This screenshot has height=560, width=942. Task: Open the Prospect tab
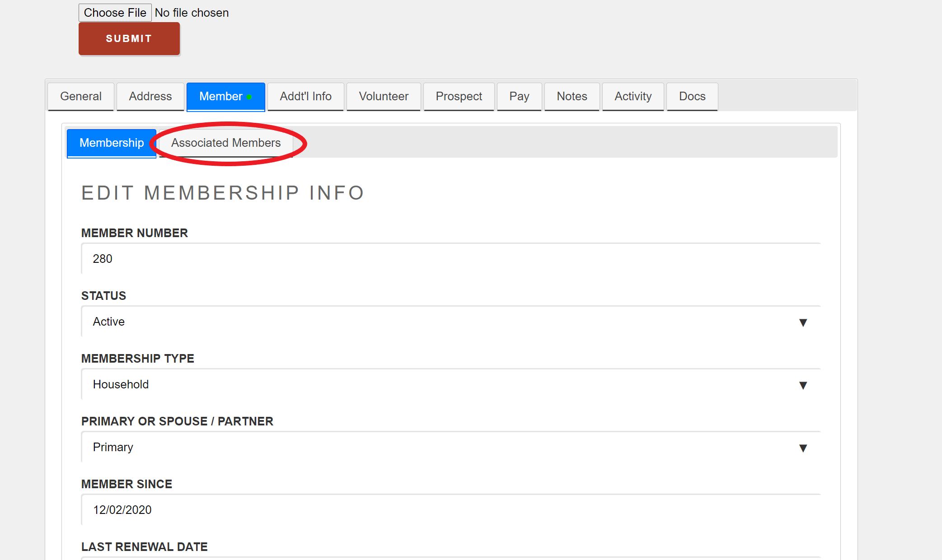(x=459, y=96)
